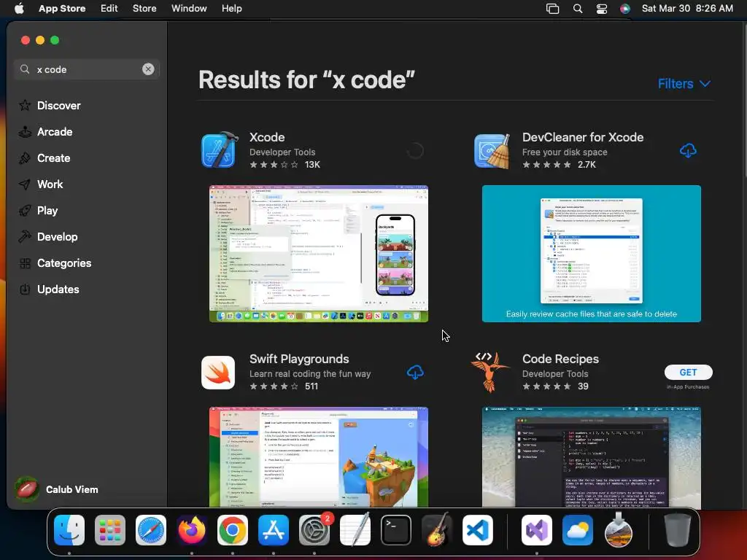Viewport: 747px width, 560px height.
Task: Open System Settings from the Dock
Action: click(314, 530)
